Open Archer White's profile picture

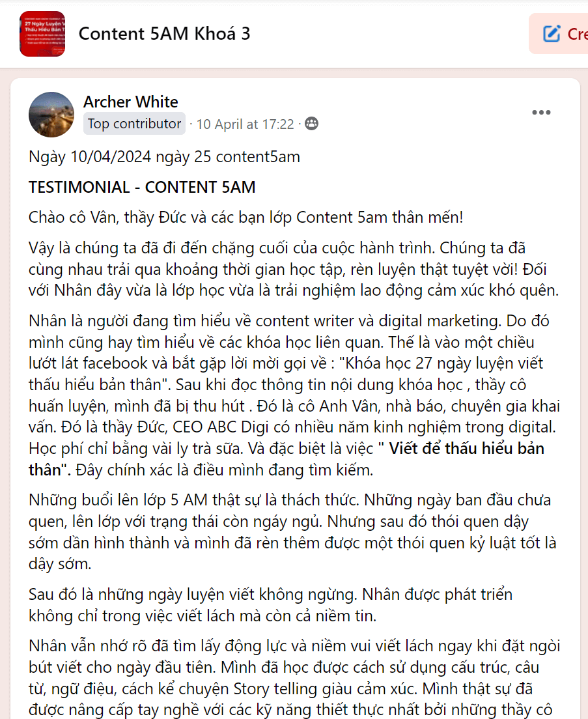pos(51,114)
